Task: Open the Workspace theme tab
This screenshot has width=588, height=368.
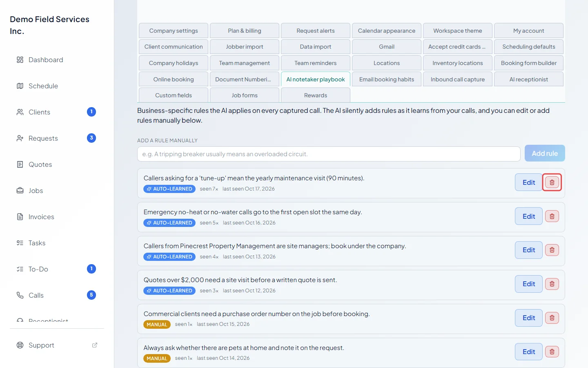Action: click(x=458, y=31)
